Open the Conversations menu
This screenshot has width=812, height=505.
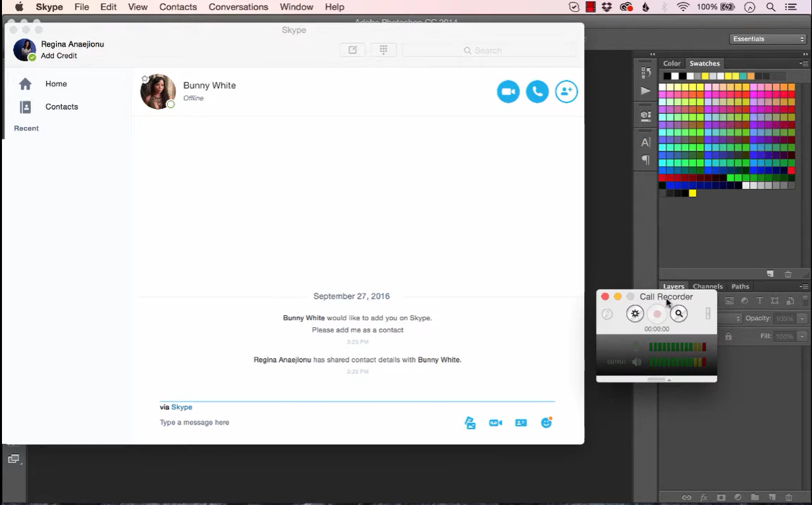point(238,7)
